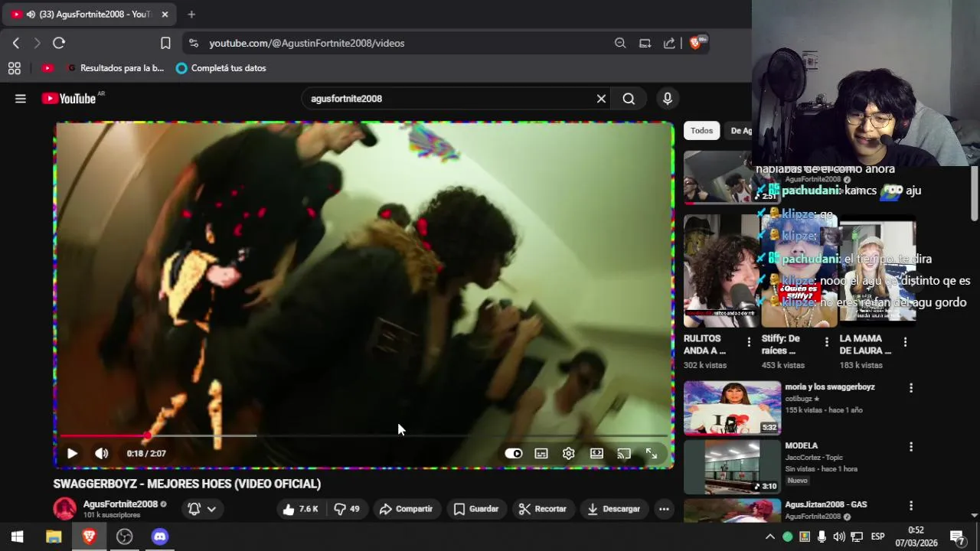Open the player settings gear
The image size is (980, 551).
(569, 453)
